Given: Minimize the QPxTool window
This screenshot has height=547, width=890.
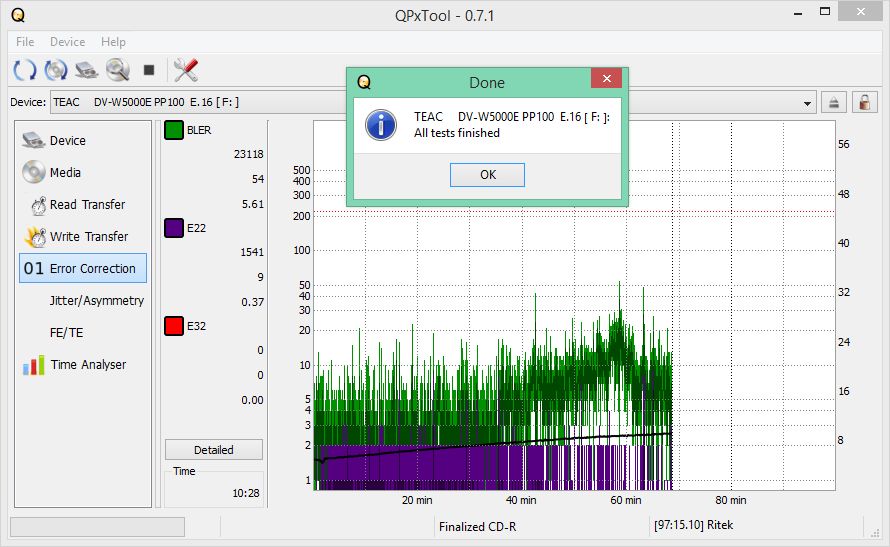Looking at the screenshot, I should (798, 12).
